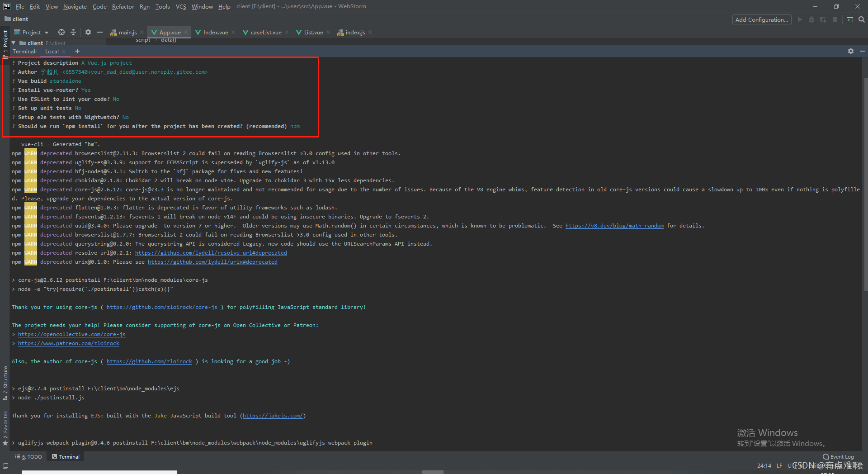Click the Collapse All icon in Project panel
Viewport: 868px width, 474px height.
73,32
